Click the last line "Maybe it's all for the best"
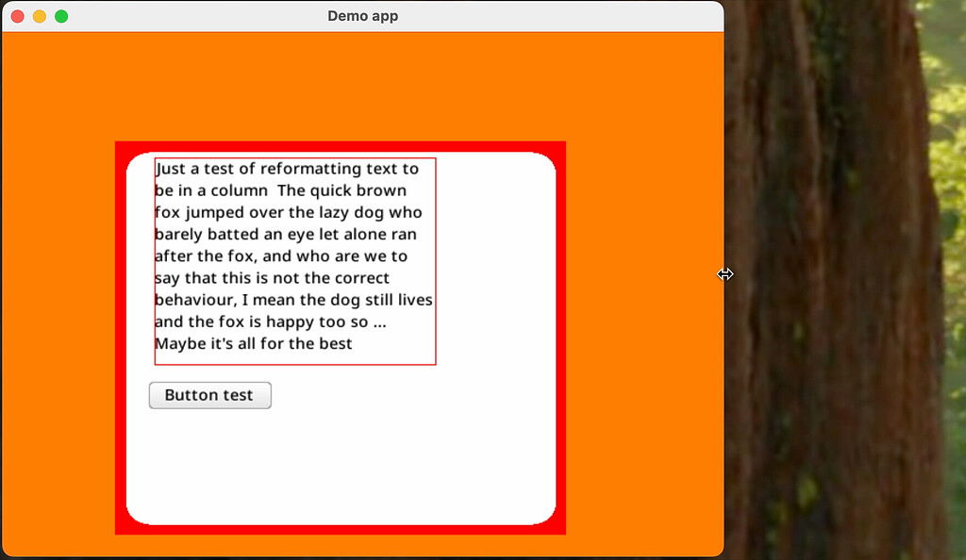 click(253, 344)
